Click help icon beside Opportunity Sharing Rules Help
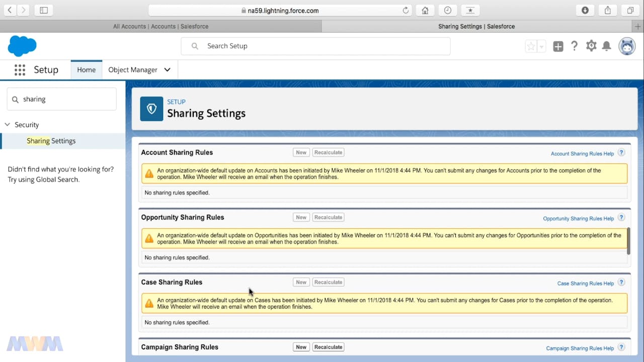The height and width of the screenshot is (362, 644). (621, 218)
